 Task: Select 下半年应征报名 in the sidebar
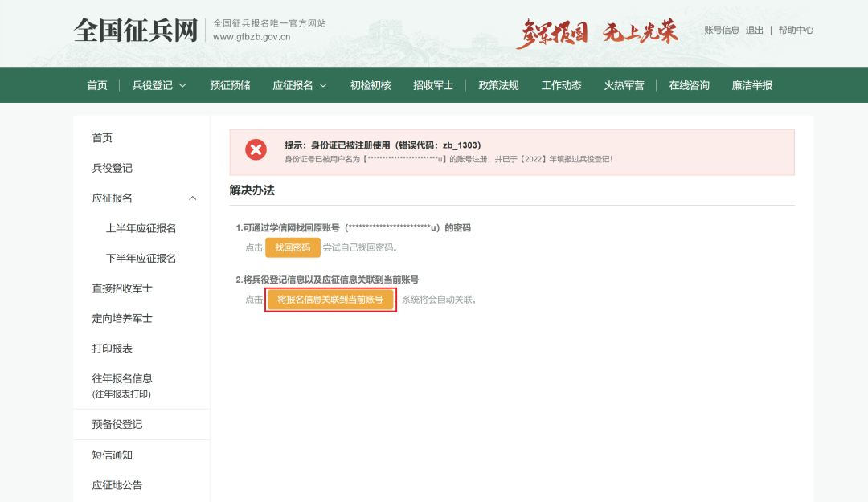click(x=141, y=259)
